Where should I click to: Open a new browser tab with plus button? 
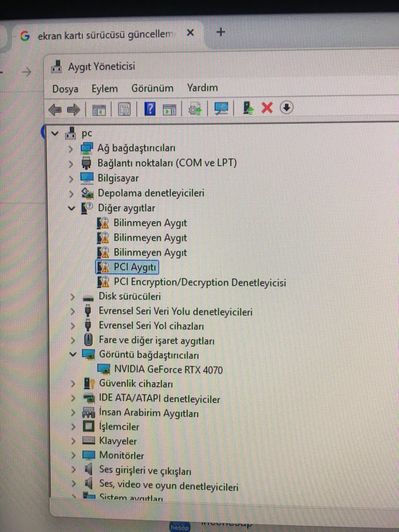click(x=221, y=32)
